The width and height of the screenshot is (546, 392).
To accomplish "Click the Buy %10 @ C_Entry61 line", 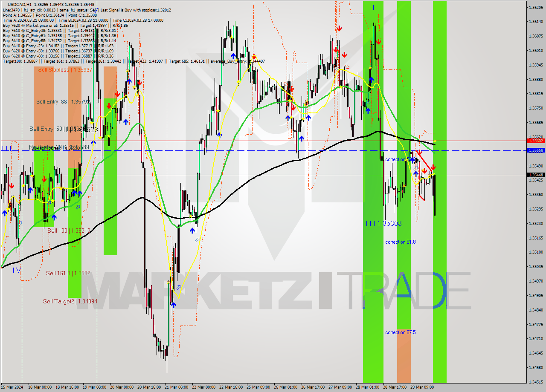I will [59, 35].
